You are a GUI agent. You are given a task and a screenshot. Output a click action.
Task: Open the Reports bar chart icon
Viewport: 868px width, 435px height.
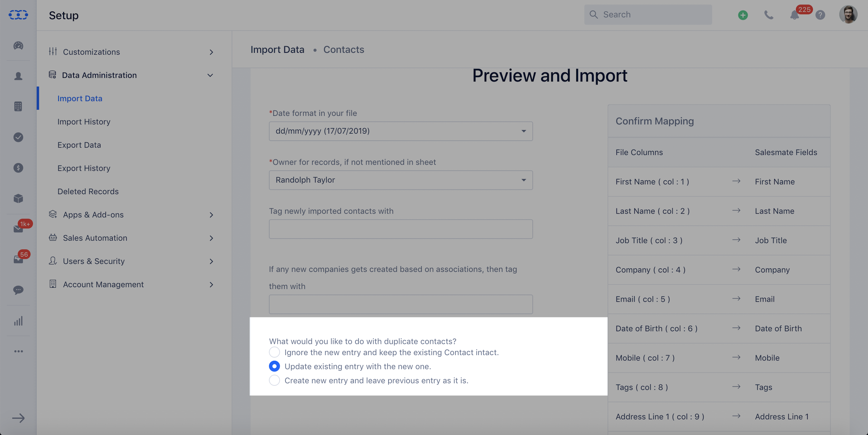(18, 321)
